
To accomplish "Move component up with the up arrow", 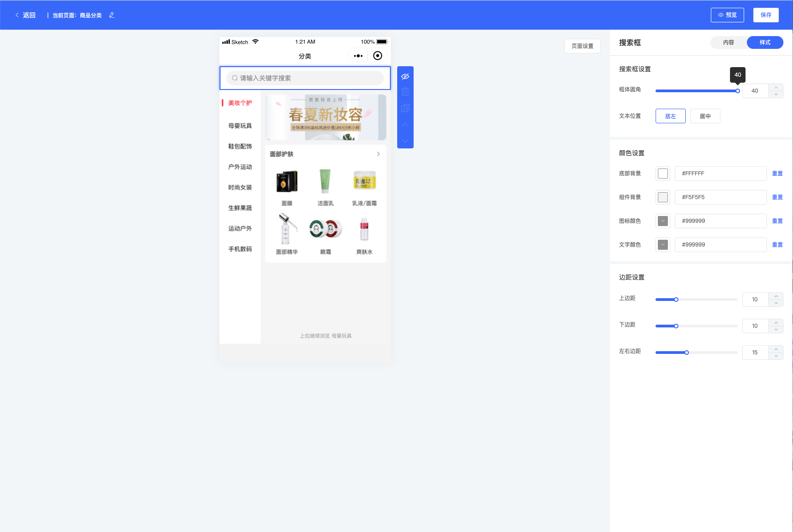I will tap(405, 125).
